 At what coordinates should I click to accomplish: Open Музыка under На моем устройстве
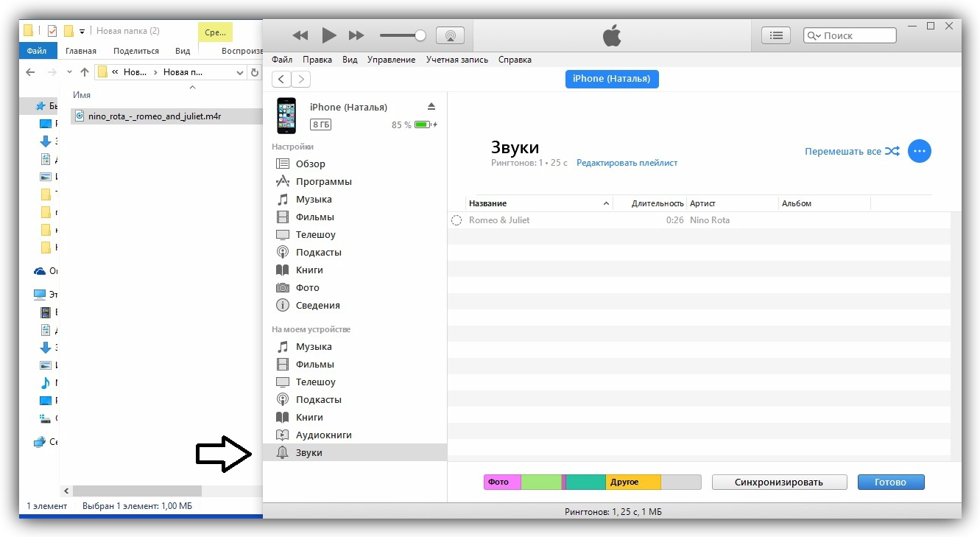[354, 346]
